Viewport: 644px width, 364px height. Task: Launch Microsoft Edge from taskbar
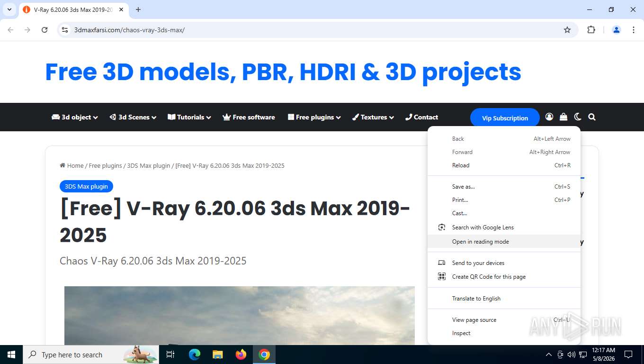pyautogui.click(x=195, y=355)
